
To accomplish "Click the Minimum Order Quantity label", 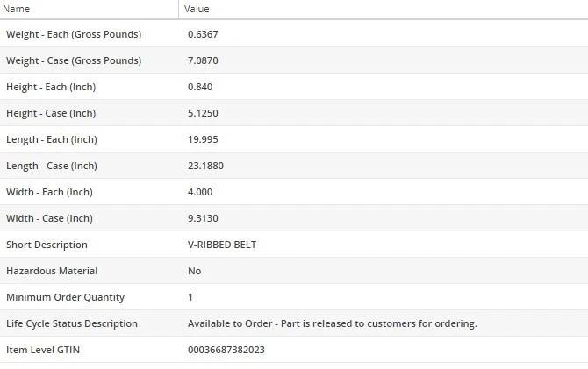I will click(x=65, y=297).
